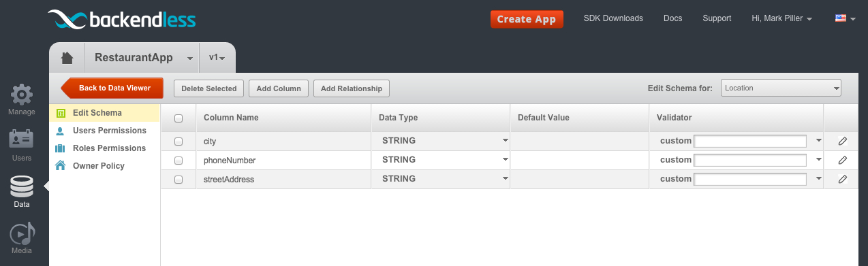This screenshot has width=868, height=266.
Task: Edit the phoneNumber column pencil icon
Action: [843, 160]
